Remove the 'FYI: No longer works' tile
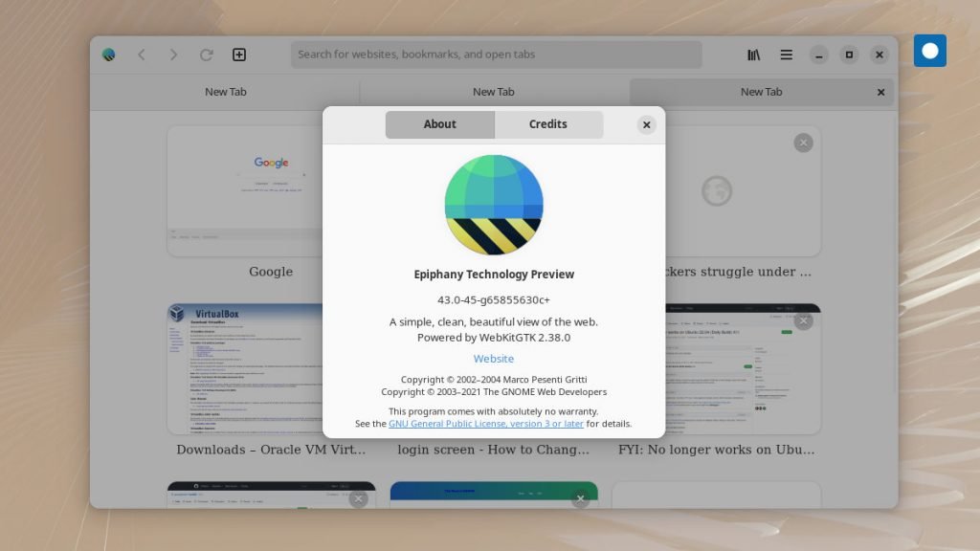 pos(804,321)
